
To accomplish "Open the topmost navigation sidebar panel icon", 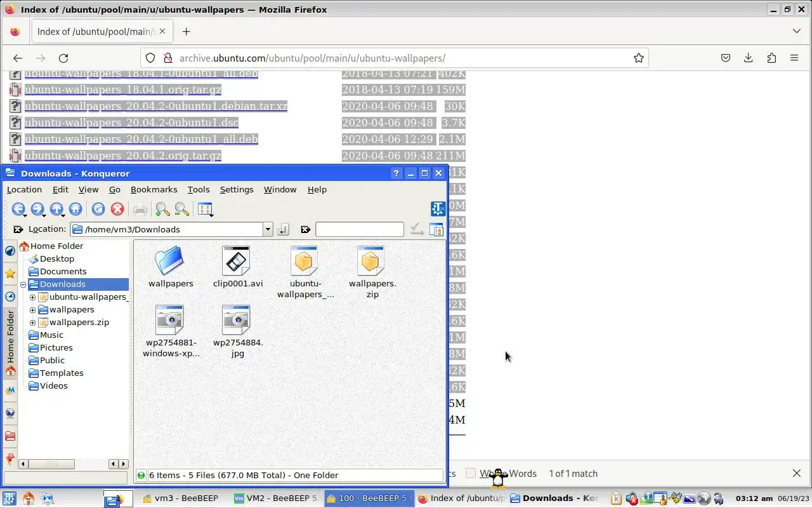I will tap(10, 251).
